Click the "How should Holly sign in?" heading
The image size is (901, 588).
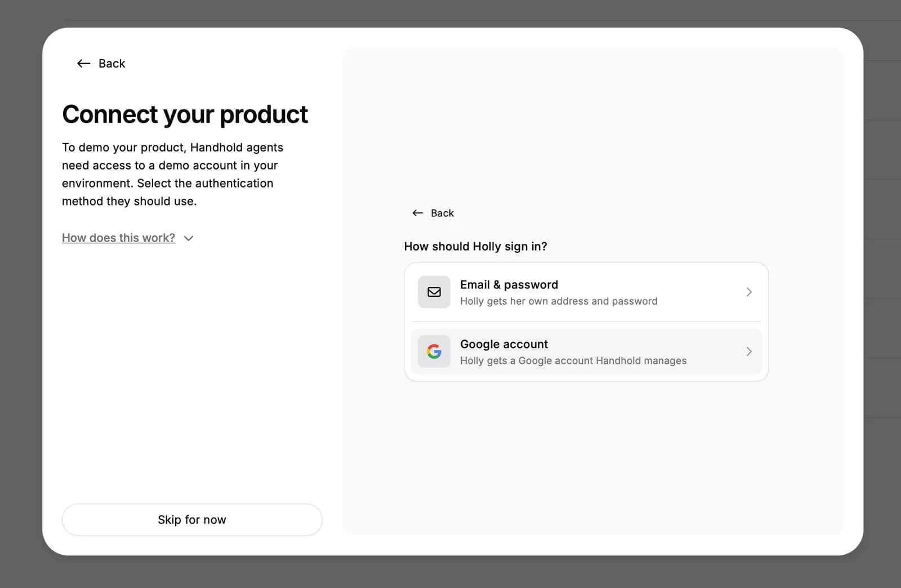[475, 246]
